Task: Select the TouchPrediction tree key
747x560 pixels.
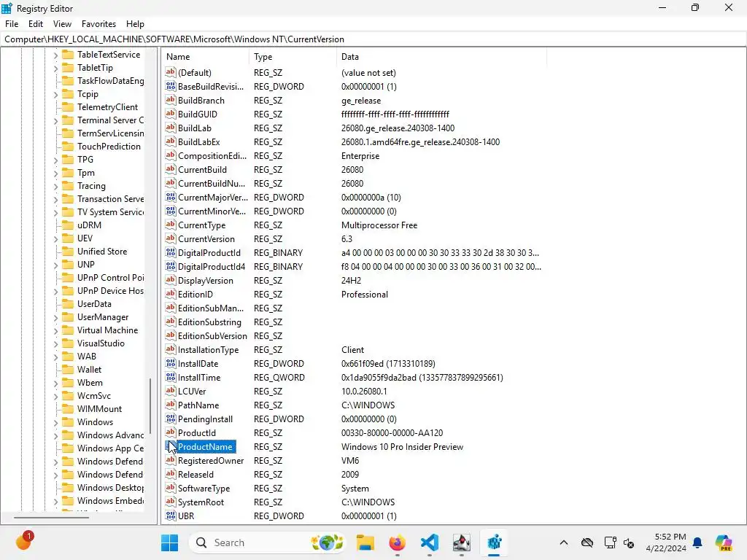Action: [x=109, y=147]
